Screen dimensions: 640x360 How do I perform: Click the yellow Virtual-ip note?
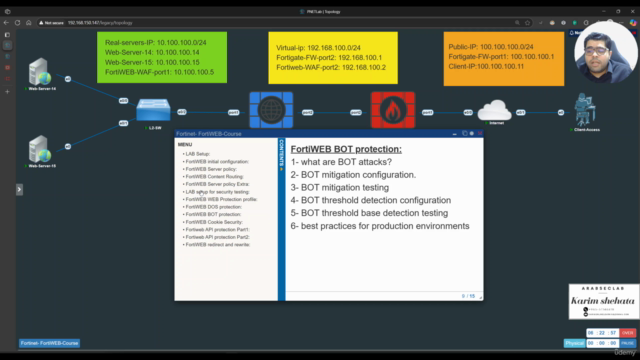(x=333, y=58)
